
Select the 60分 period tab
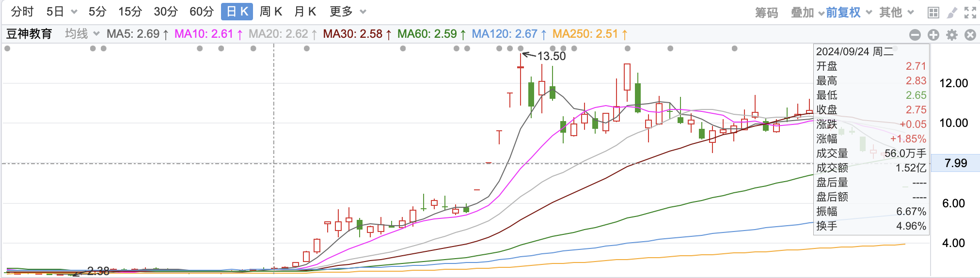click(x=202, y=12)
